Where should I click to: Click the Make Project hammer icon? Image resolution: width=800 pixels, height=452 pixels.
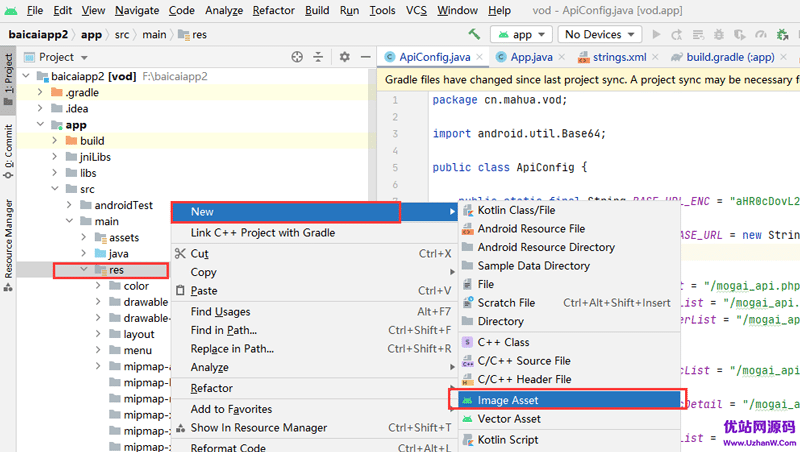pos(474,34)
